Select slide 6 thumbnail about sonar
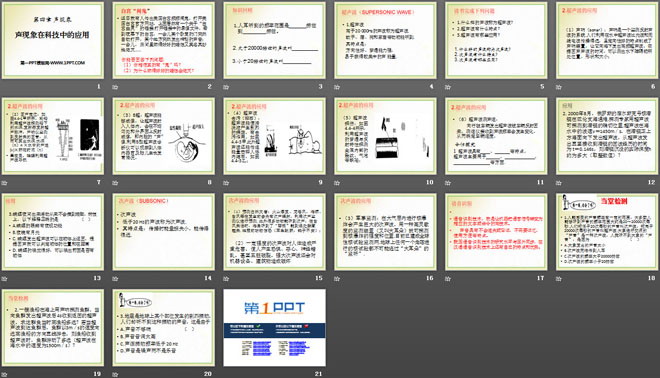 607,40
